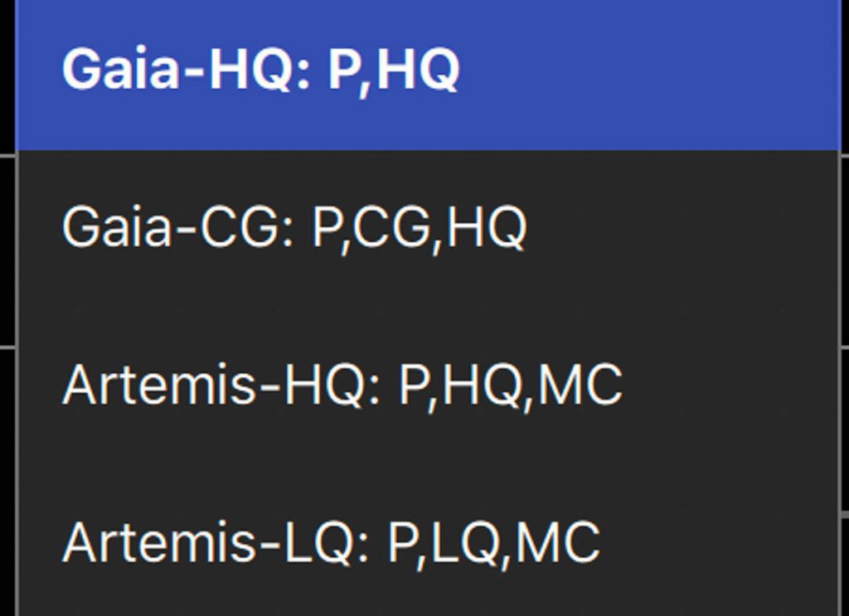Viewport: 849px width, 616px height.
Task: Click the bold Gaia-HQ list item
Action: (x=428, y=75)
